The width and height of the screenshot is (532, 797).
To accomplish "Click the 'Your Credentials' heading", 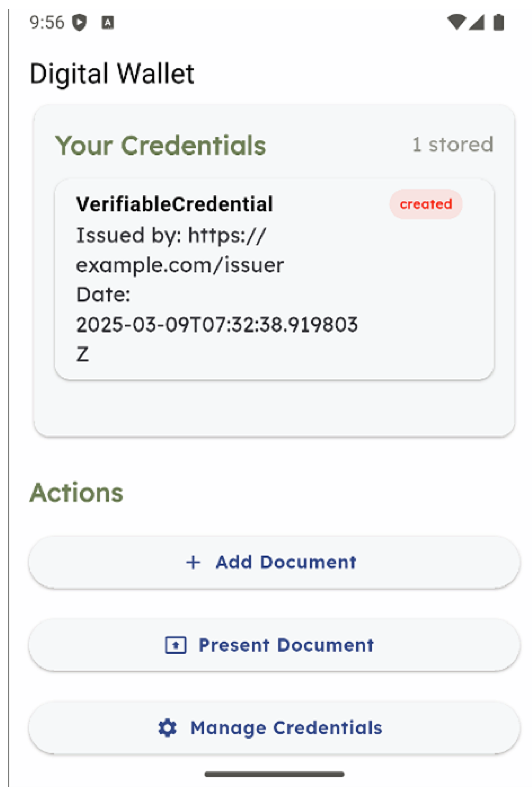I will pyautogui.click(x=160, y=145).
